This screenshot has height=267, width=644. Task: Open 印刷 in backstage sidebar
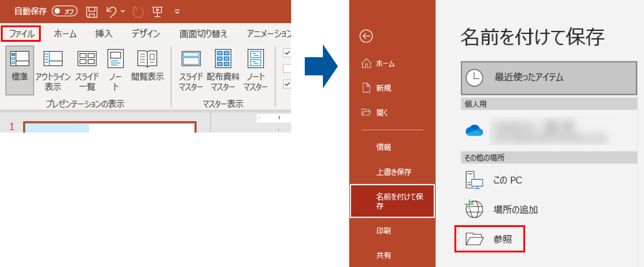[x=384, y=231]
